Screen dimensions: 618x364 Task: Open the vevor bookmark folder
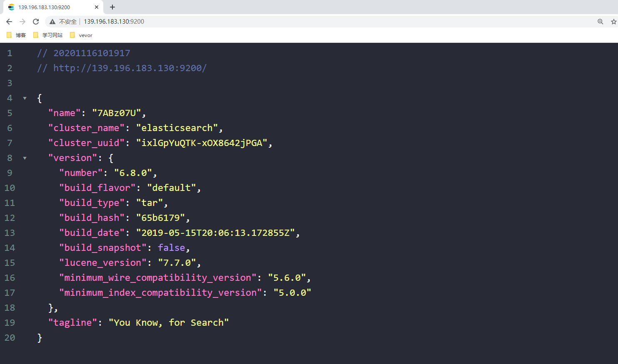[81, 35]
